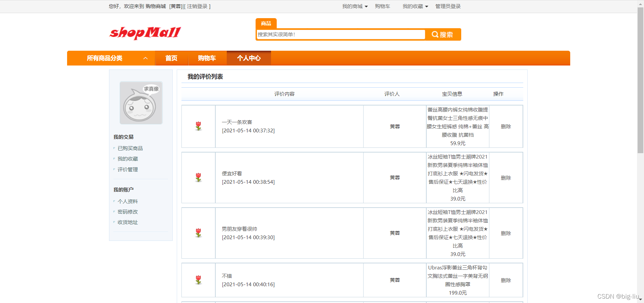Click the 一天一条欢喜 review text
Screen dimensions: 644x303
tap(237, 122)
